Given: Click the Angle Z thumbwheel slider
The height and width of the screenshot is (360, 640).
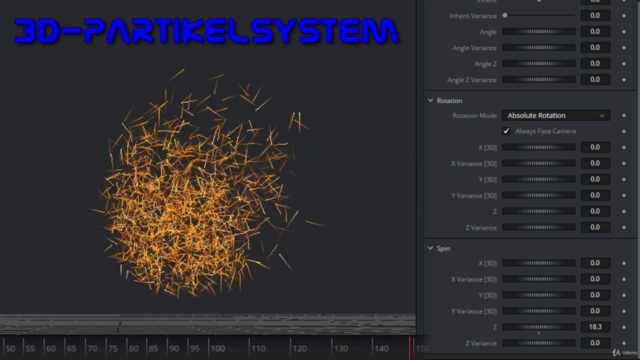Looking at the screenshot, I should click(539, 64).
